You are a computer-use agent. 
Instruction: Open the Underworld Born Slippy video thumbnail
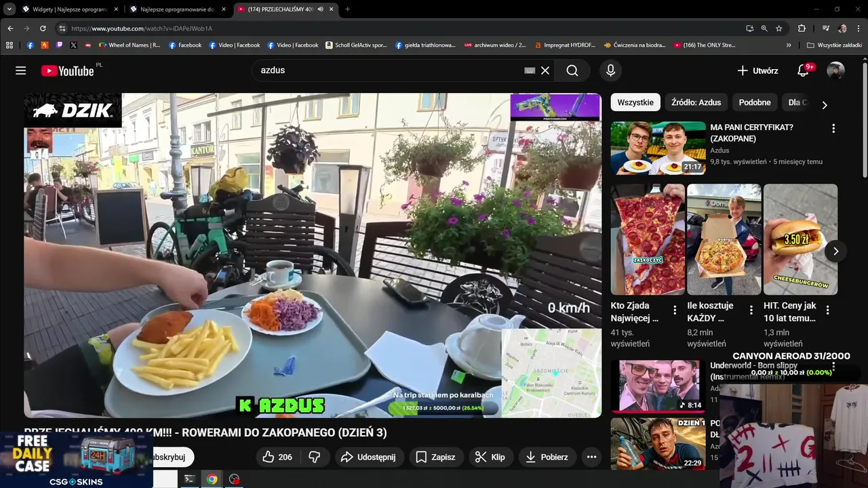(658, 386)
